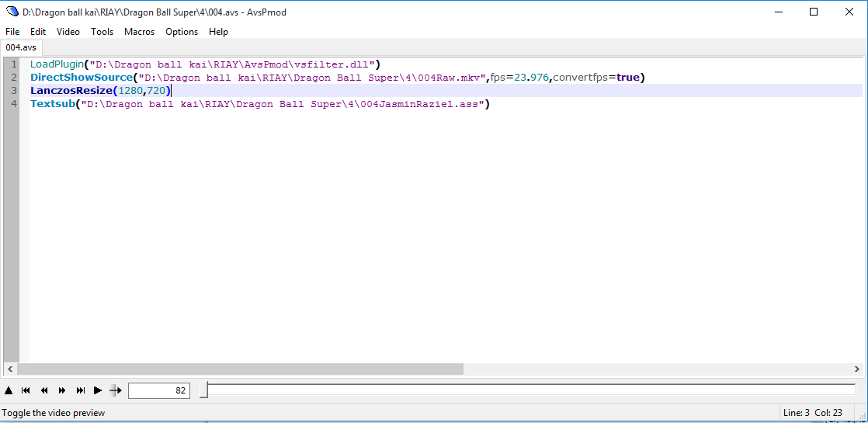The width and height of the screenshot is (868, 423).
Task: Click the Line: 3 Col: 23 status indicator
Action: coord(813,412)
